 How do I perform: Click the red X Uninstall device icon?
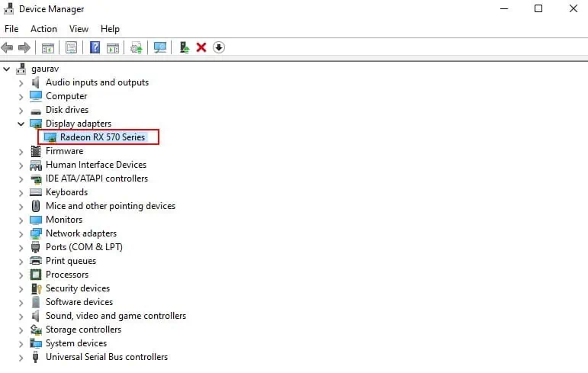201,47
